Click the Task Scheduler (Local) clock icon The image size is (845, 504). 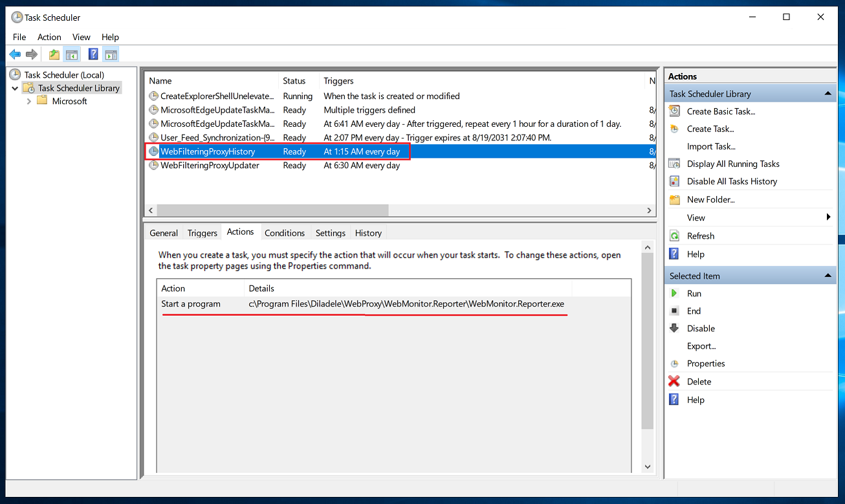coord(16,74)
